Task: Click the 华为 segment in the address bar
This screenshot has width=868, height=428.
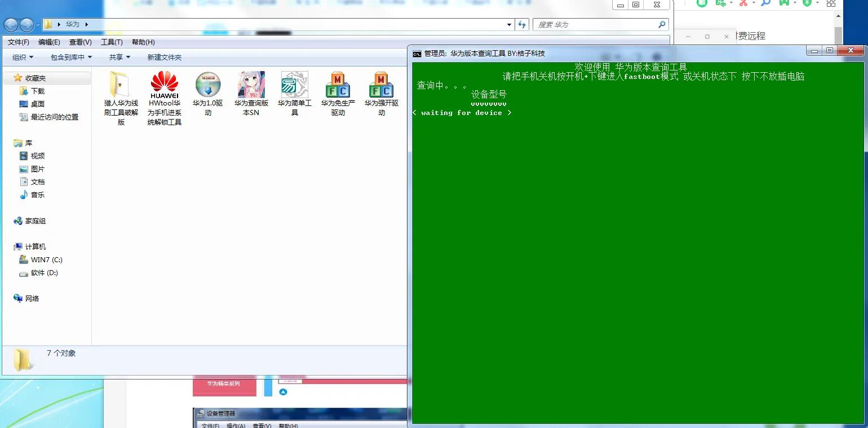Action: point(73,25)
